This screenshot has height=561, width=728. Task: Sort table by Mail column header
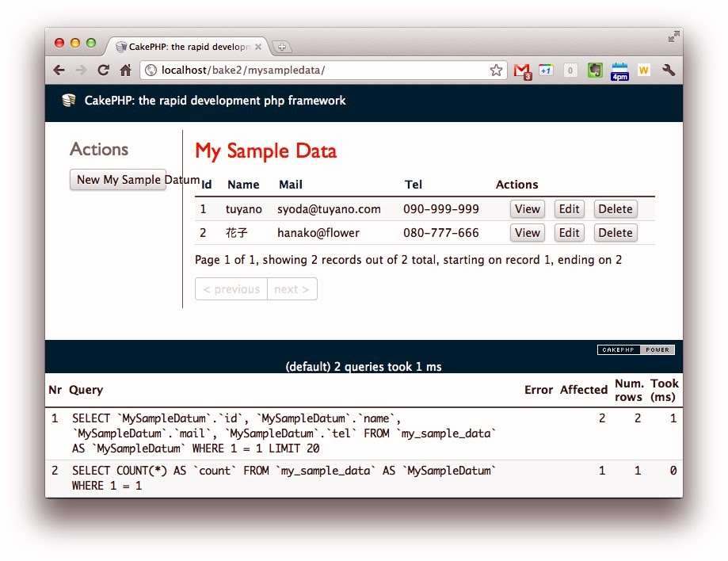click(x=291, y=185)
